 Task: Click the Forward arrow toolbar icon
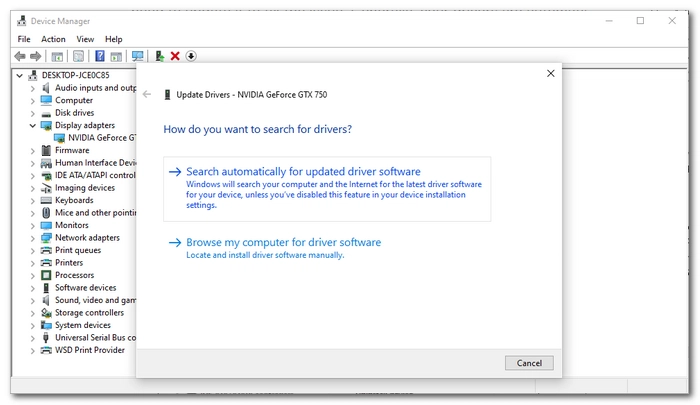pyautogui.click(x=35, y=56)
